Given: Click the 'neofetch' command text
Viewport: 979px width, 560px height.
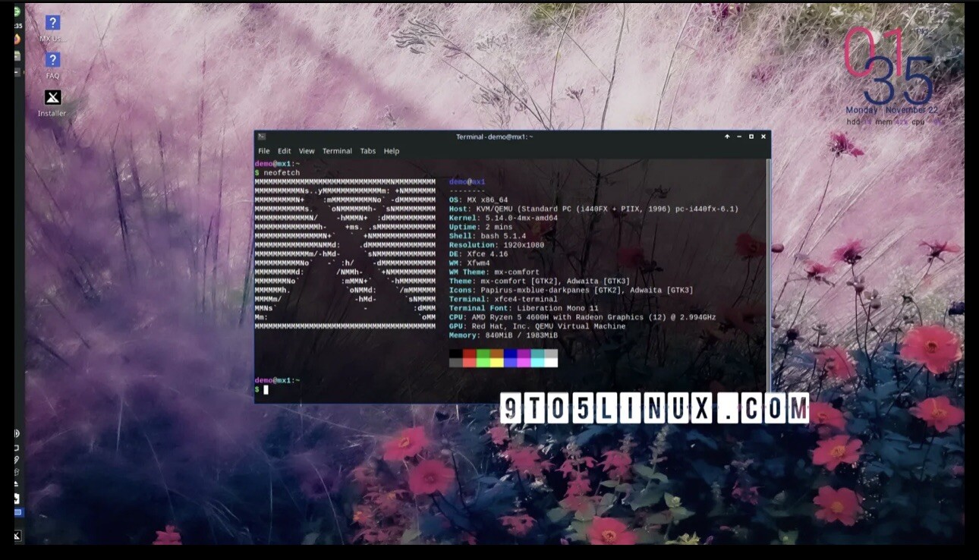Looking at the screenshot, I should point(282,173).
